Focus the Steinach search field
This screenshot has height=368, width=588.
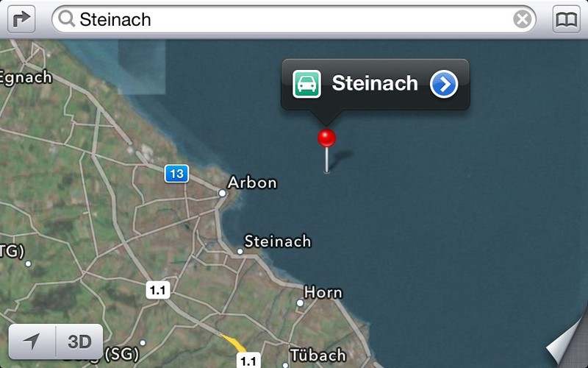(x=293, y=19)
